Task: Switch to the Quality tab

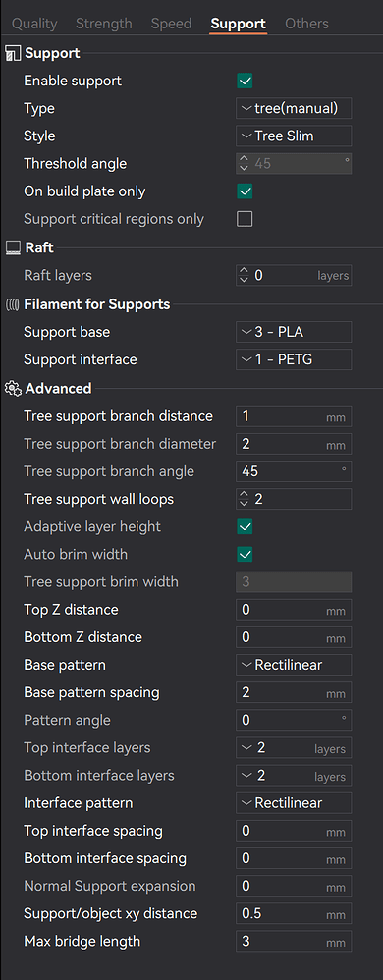Action: click(x=34, y=24)
